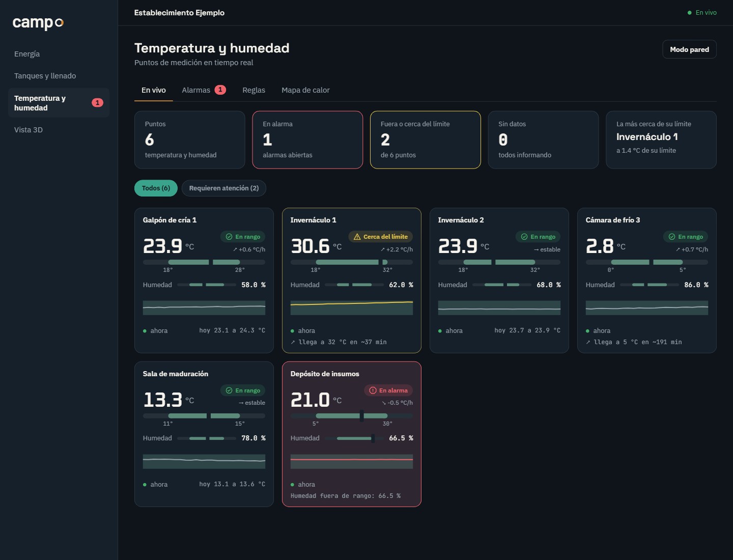The height and width of the screenshot is (560, 733).
Task: Click the Puntos summary card
Action: coord(190,139)
